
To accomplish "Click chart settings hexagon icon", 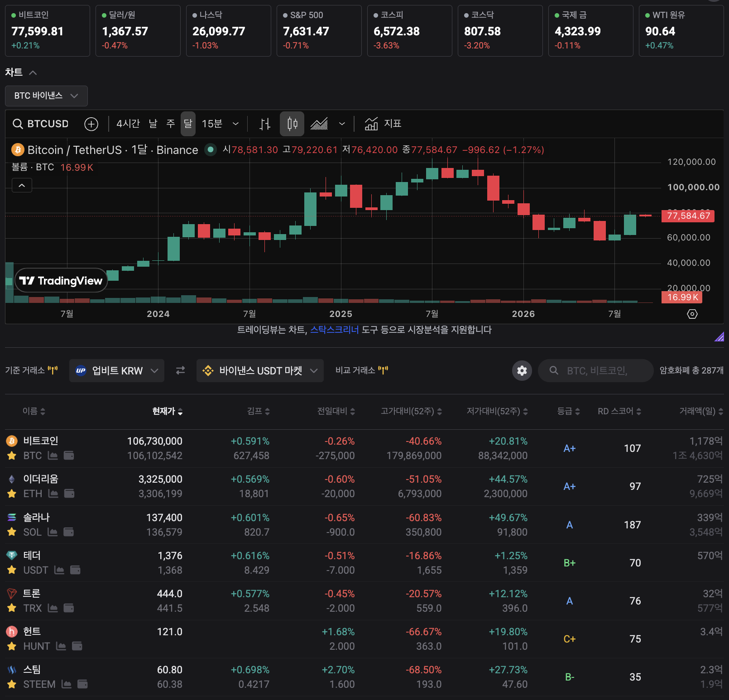I will pos(692,314).
